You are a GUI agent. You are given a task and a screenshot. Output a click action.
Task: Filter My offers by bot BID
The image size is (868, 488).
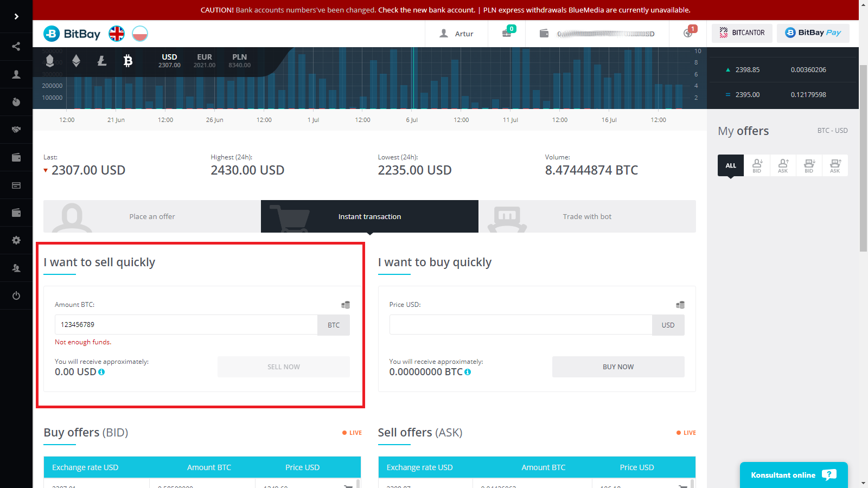(809, 165)
